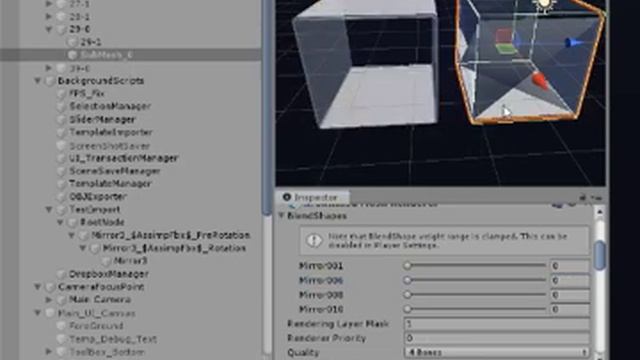Click the GameObject icon beside Temp_Debug_Text

click(x=61, y=339)
